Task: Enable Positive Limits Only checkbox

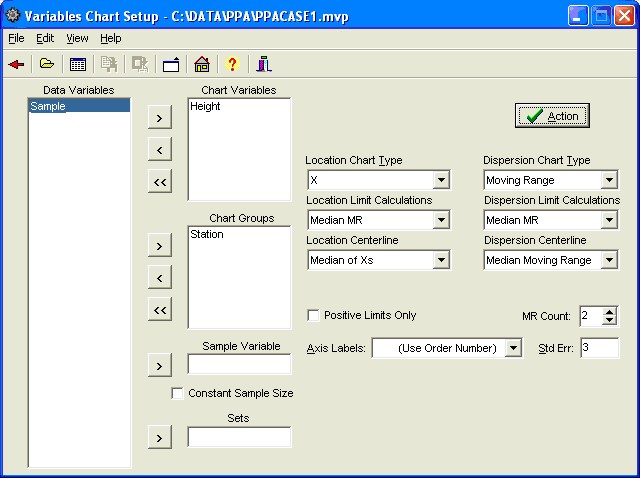Action: coord(313,316)
